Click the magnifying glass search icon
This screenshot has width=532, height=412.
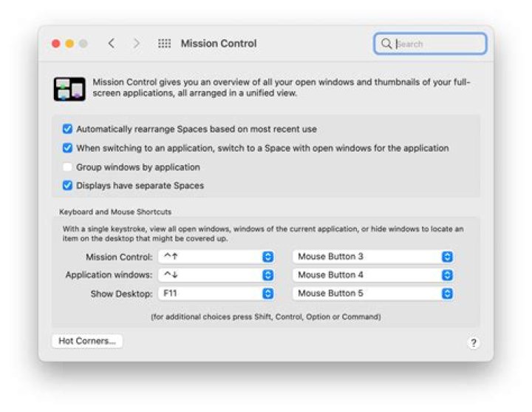click(386, 44)
